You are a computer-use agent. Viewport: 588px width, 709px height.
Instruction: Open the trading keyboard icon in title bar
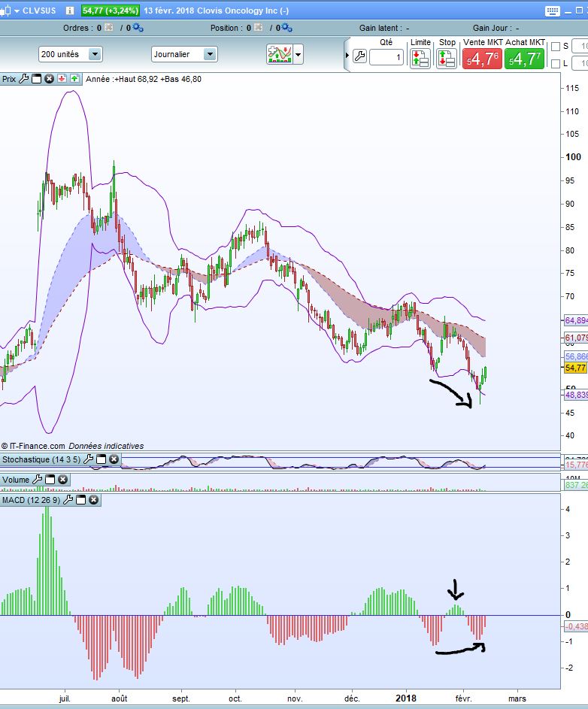point(552,11)
